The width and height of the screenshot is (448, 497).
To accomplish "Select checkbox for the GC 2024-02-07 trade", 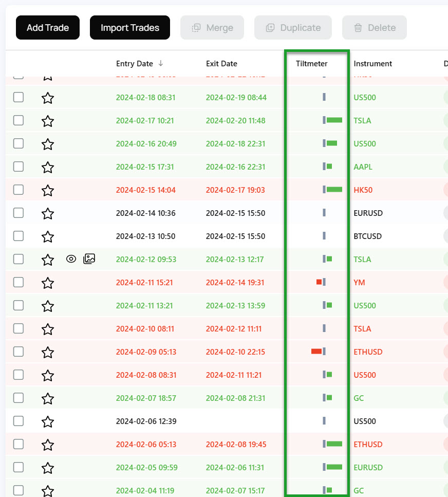I will point(18,398).
